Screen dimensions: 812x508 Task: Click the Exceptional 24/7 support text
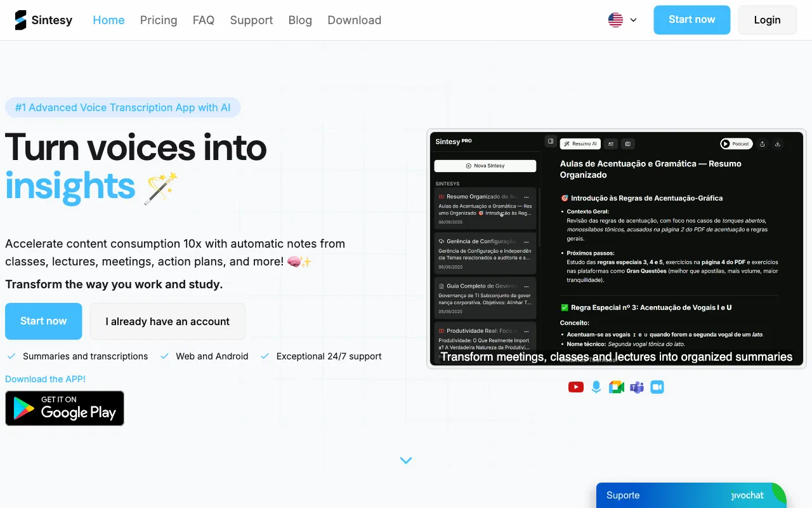[329, 356]
